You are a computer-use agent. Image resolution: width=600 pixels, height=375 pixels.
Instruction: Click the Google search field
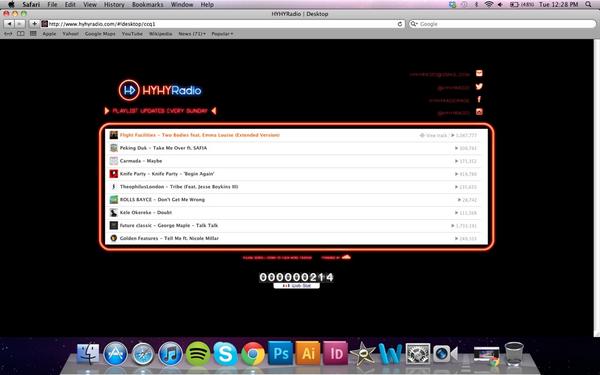click(x=502, y=24)
